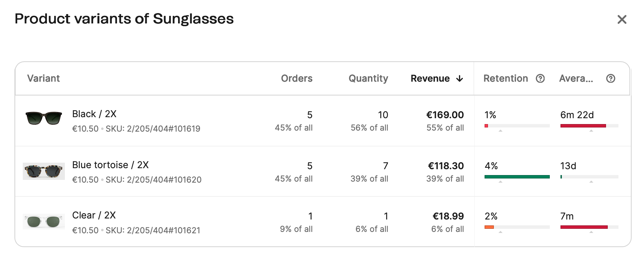644x255 pixels.
Task: Open the Average column help tooltip
Action: (610, 79)
